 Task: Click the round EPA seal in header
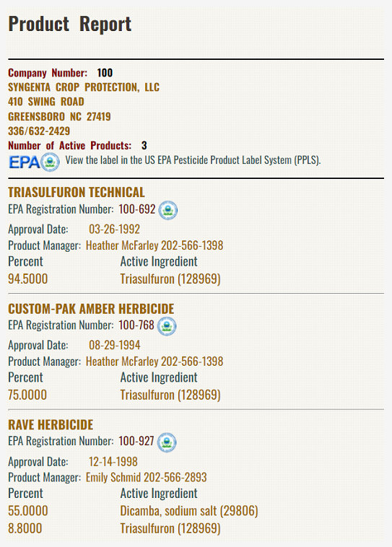pos(50,162)
